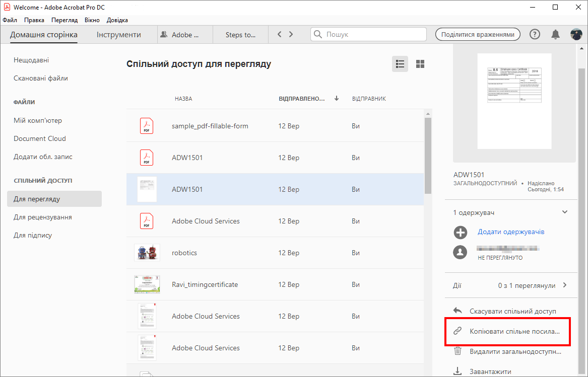This screenshot has width=588, height=377.
Task: Open notifications bell icon
Action: click(555, 34)
